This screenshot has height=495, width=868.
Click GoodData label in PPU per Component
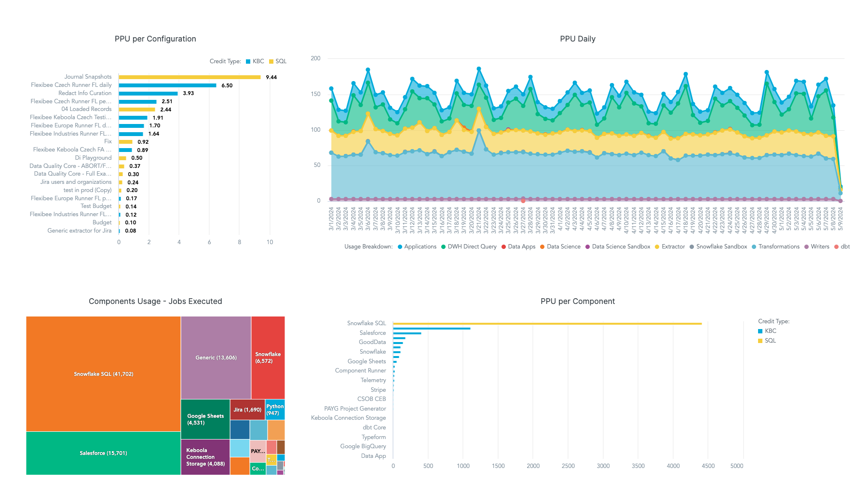(x=372, y=342)
